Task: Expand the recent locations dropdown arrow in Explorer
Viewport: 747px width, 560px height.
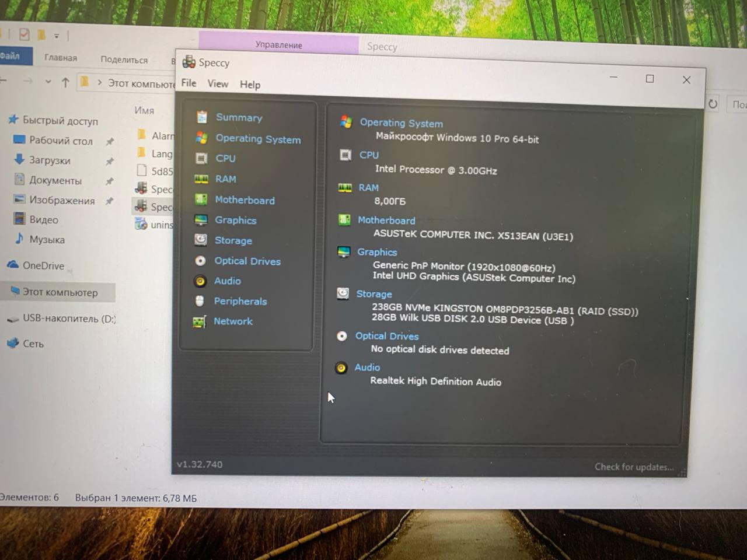Action: pos(48,82)
